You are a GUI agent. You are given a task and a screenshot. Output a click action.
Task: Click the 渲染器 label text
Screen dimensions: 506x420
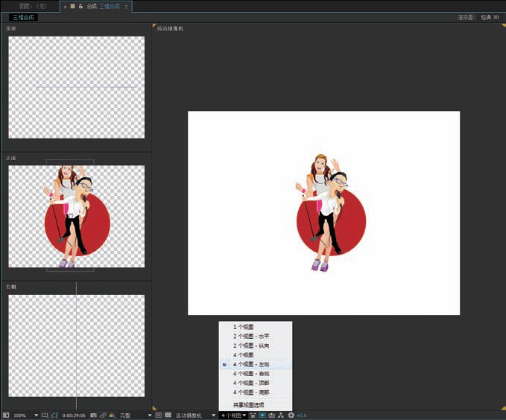coord(467,17)
